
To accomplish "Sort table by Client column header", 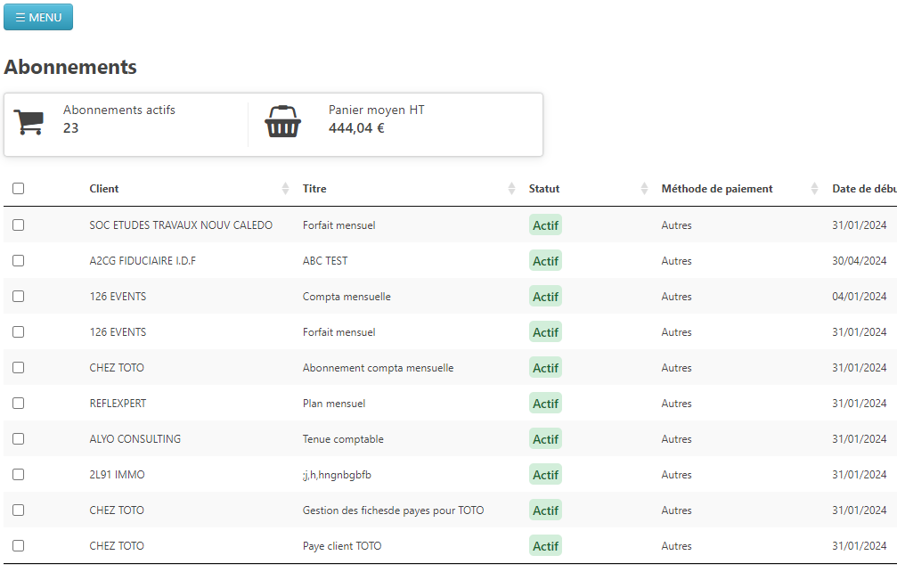I will (x=104, y=189).
